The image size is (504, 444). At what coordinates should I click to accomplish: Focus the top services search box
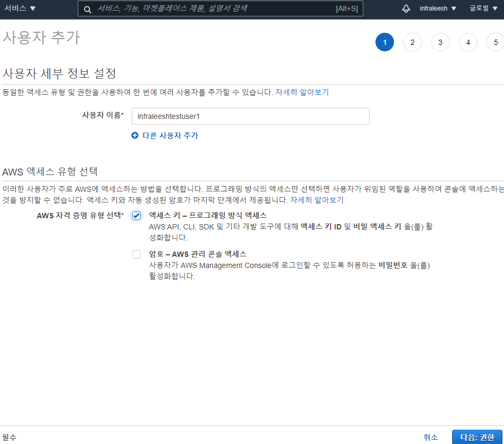[x=221, y=8]
